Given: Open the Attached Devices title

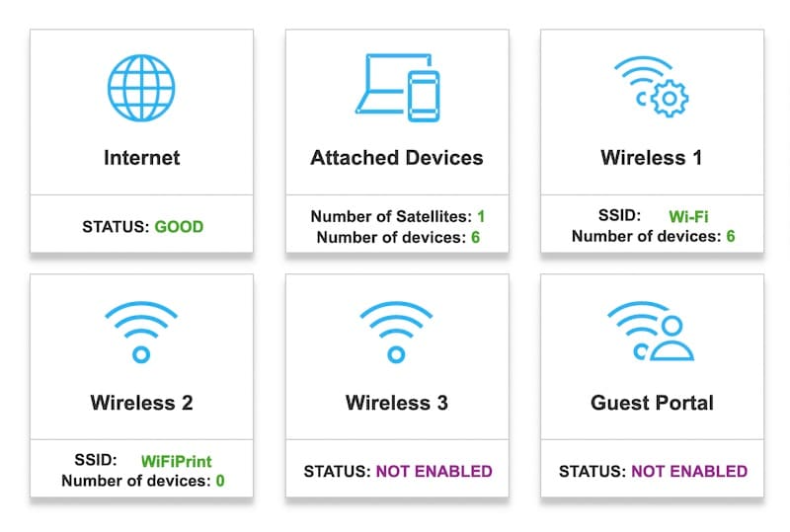Looking at the screenshot, I should pos(396,158).
